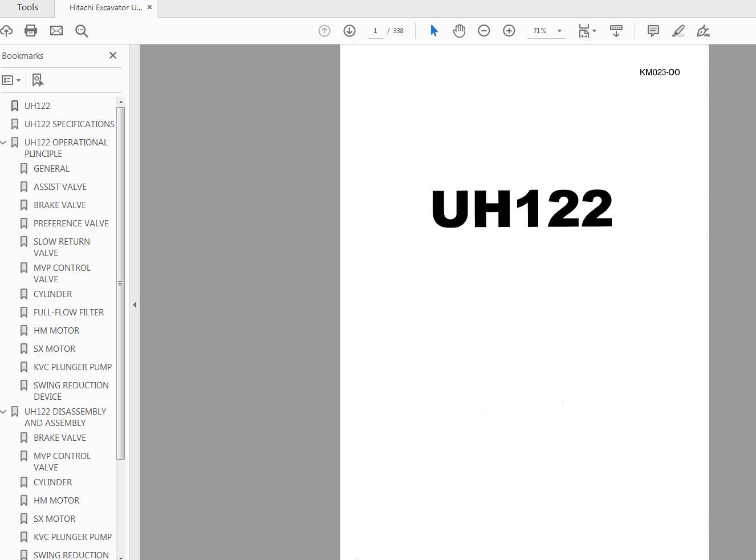Open HM MOTOR under disassembly and assembly

point(56,501)
